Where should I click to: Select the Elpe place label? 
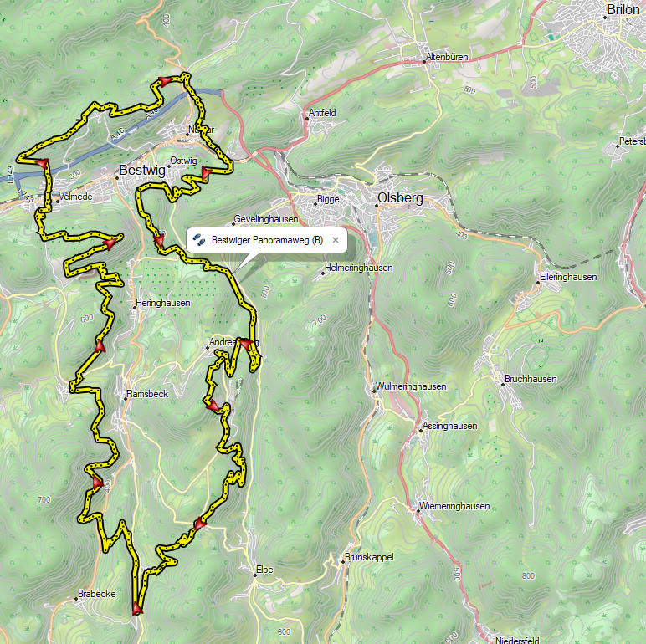point(264,570)
